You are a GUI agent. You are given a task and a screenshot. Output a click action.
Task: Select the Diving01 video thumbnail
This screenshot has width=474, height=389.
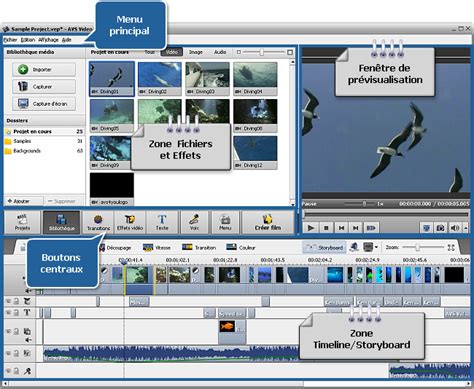(112, 79)
